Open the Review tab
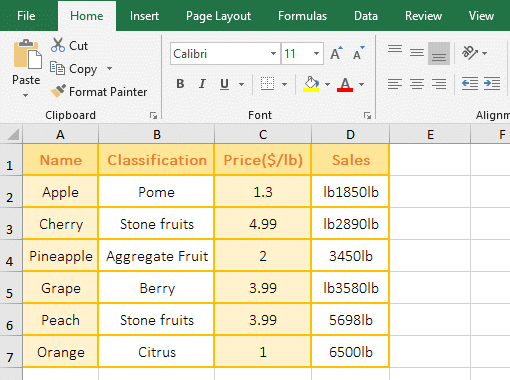 point(423,16)
